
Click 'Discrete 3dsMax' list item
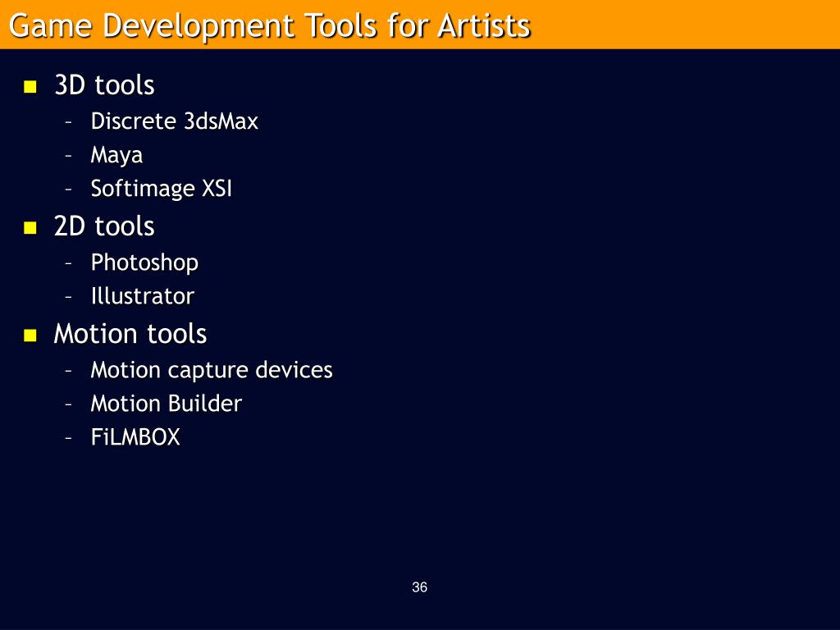click(x=175, y=121)
